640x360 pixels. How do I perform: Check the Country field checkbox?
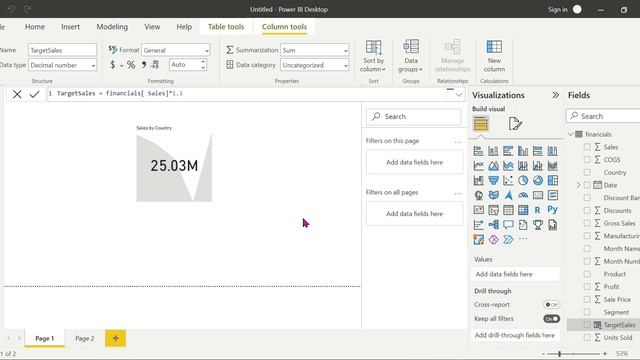[x=587, y=172]
